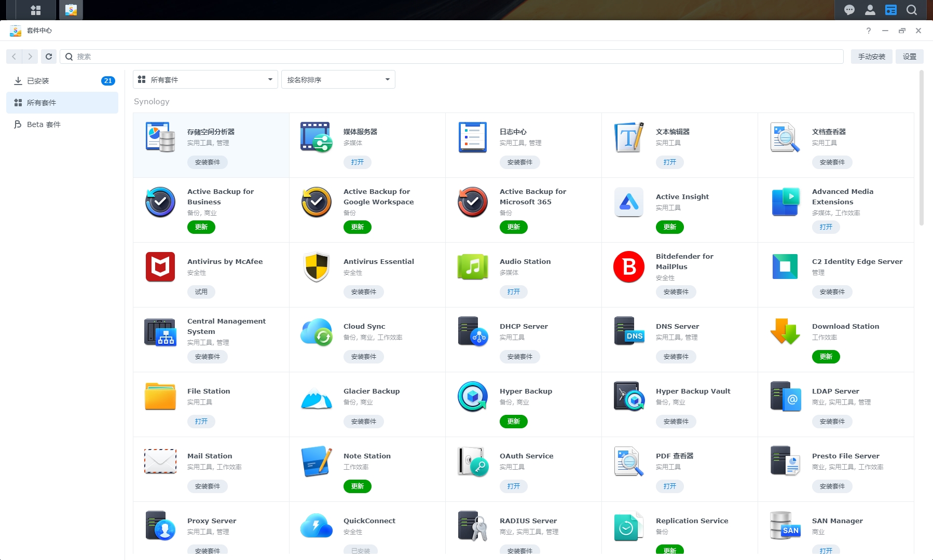The width and height of the screenshot is (933, 560).
Task: Click the Media Server (媒体服务器) package icon
Action: click(x=317, y=137)
